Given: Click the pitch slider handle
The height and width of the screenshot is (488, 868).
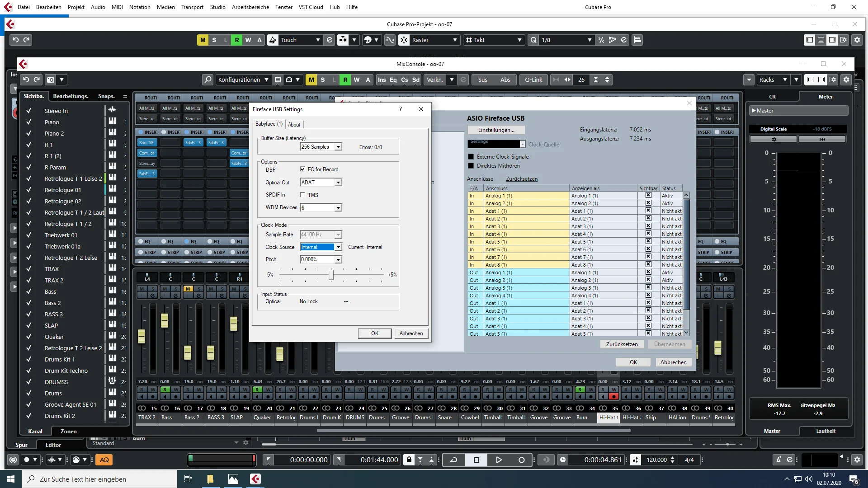Looking at the screenshot, I should pyautogui.click(x=331, y=275).
